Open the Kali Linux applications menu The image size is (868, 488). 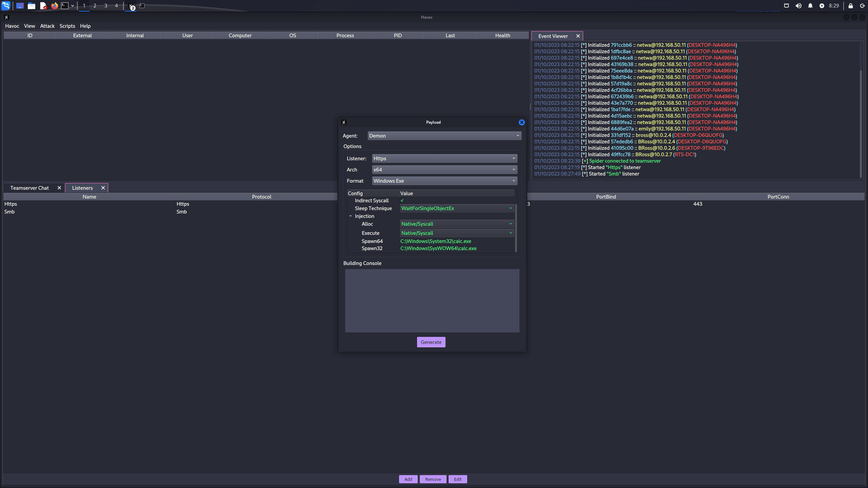[6, 6]
